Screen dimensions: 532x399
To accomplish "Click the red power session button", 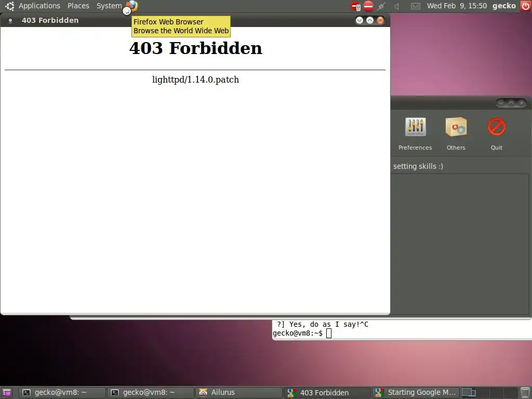I will (x=526, y=6).
